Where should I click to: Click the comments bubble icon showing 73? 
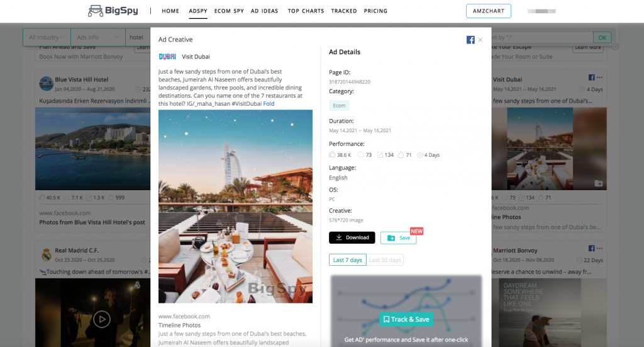point(360,155)
